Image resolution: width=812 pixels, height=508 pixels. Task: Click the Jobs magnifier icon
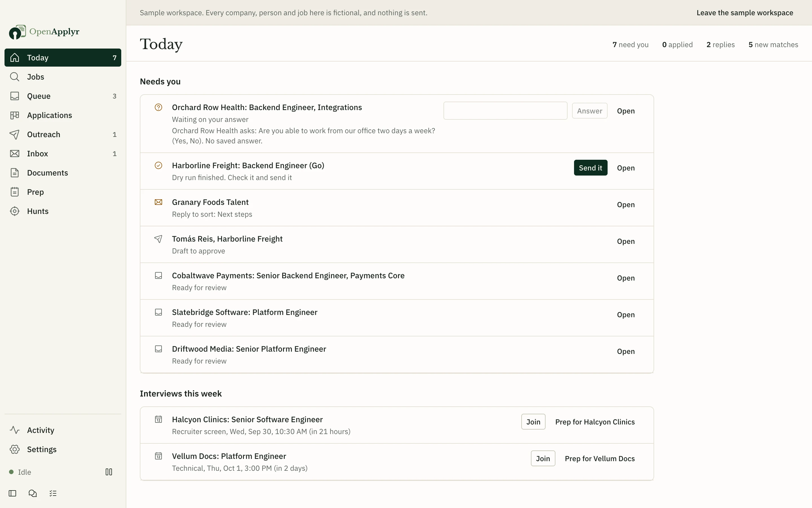pos(14,76)
